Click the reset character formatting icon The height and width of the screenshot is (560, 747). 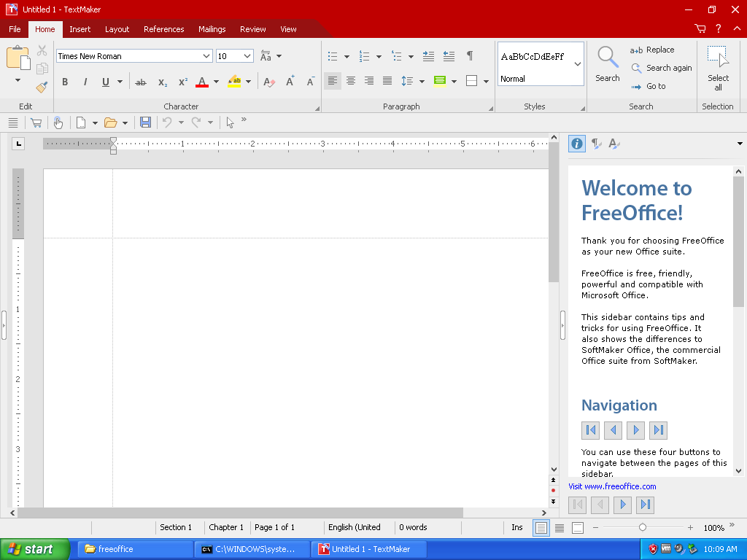pyautogui.click(x=269, y=82)
